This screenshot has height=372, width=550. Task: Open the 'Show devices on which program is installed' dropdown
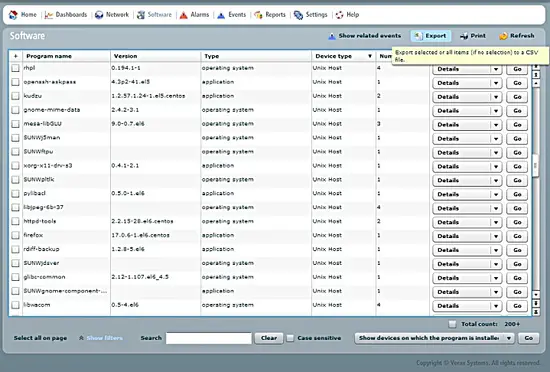[x=508, y=338]
